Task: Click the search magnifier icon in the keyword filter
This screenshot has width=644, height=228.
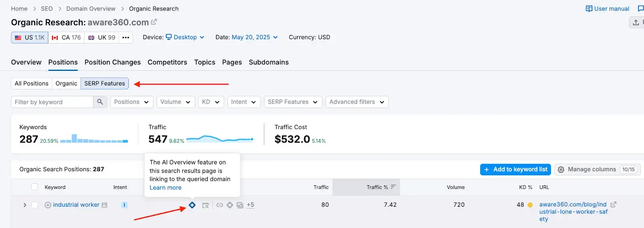Action: [100, 102]
